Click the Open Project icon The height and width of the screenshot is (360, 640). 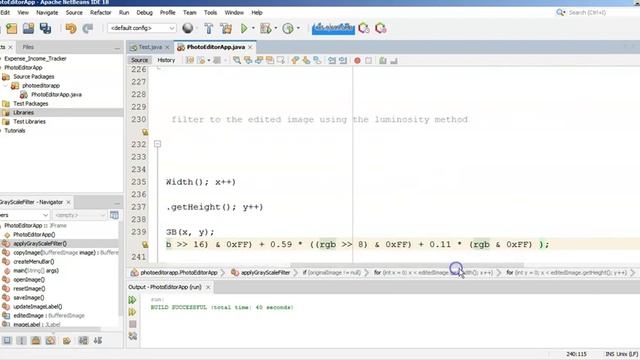pos(28,28)
